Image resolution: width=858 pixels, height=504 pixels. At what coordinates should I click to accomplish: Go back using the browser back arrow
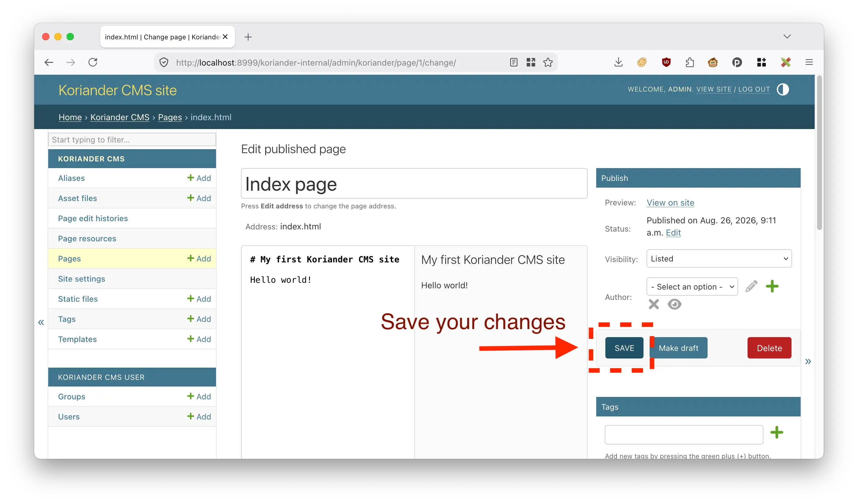(49, 62)
